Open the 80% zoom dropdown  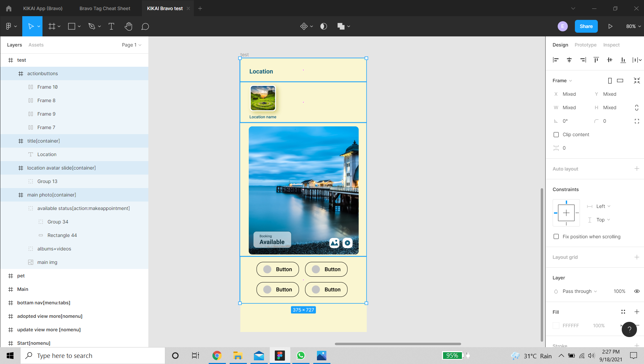pos(633,26)
